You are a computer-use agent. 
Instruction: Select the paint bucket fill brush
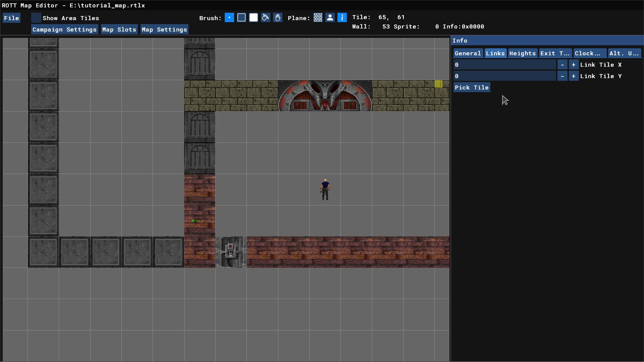click(266, 18)
